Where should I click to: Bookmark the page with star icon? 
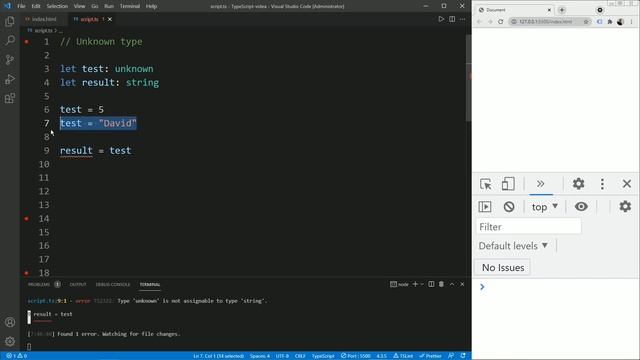click(586, 22)
